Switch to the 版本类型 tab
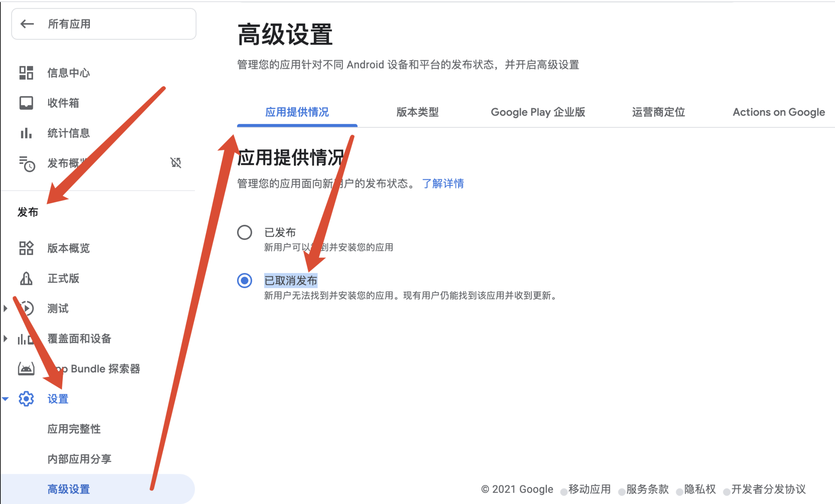 pyautogui.click(x=417, y=112)
